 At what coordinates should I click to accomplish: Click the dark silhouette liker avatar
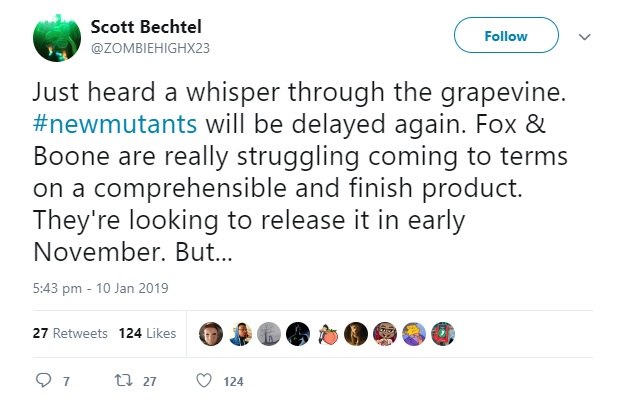[297, 333]
